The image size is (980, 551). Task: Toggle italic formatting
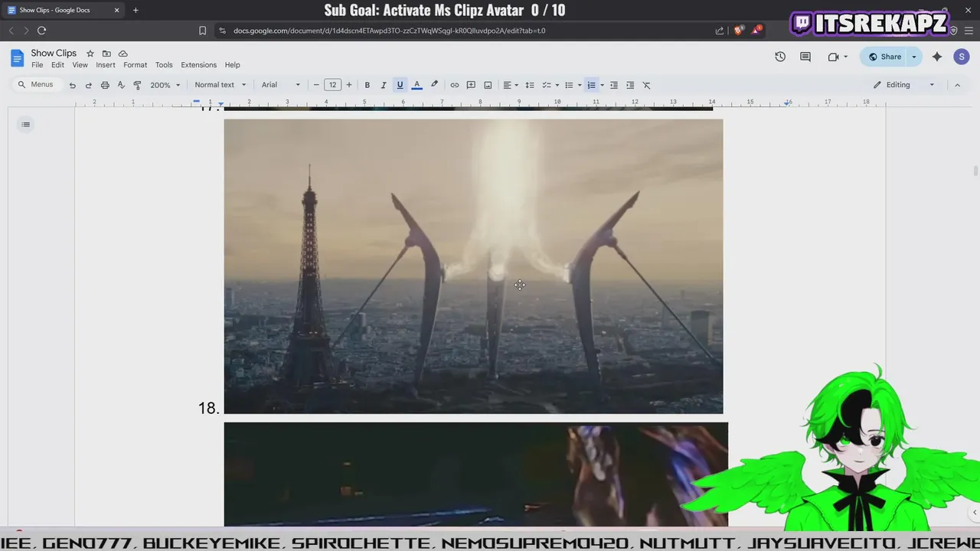tap(384, 85)
